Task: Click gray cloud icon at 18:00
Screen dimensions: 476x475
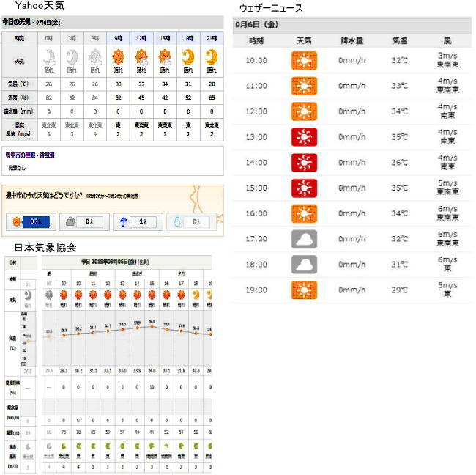Action: (x=304, y=265)
